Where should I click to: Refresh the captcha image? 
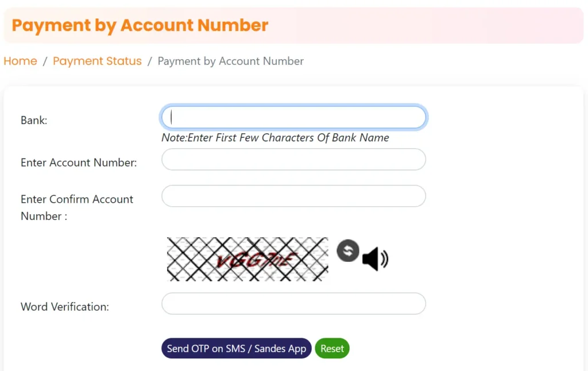click(347, 250)
